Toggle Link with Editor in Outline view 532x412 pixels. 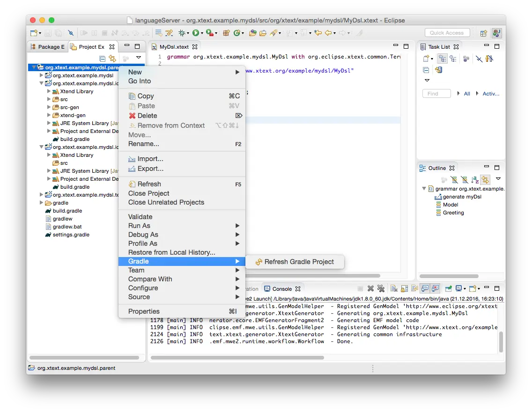[485, 179]
